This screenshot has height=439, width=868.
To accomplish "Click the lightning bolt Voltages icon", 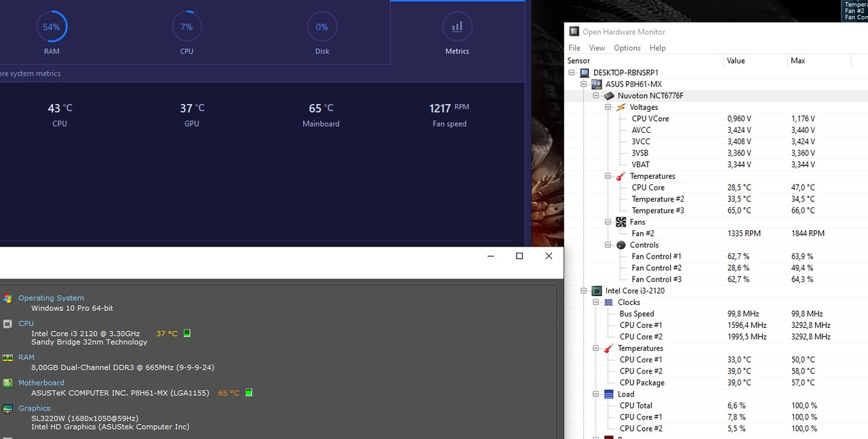I will click(x=621, y=107).
